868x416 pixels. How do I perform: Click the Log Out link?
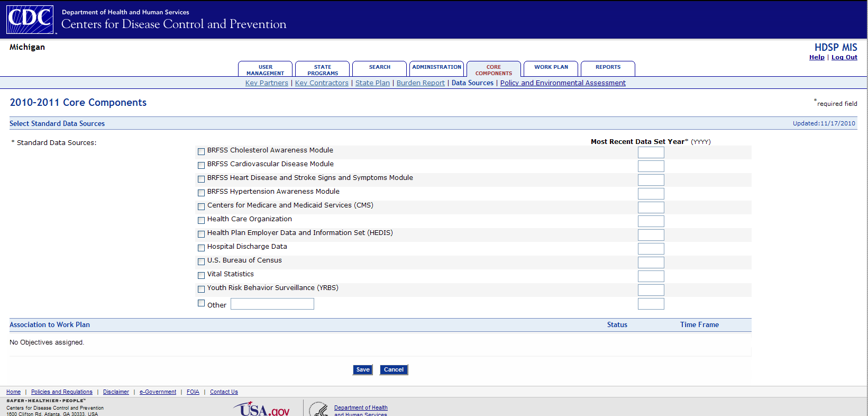coord(844,57)
